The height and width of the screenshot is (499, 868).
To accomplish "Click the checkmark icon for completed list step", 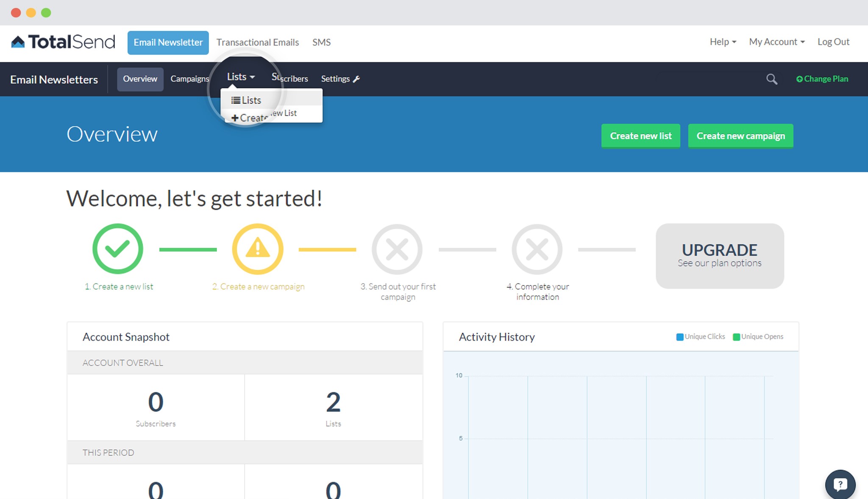I will click(117, 249).
